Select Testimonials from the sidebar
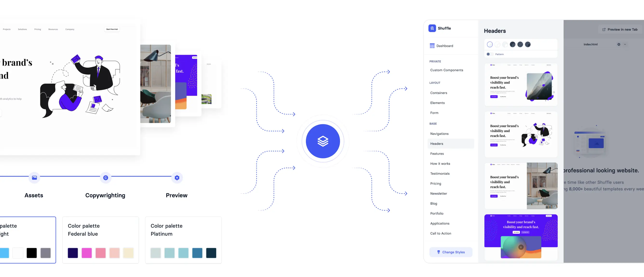 (x=440, y=173)
